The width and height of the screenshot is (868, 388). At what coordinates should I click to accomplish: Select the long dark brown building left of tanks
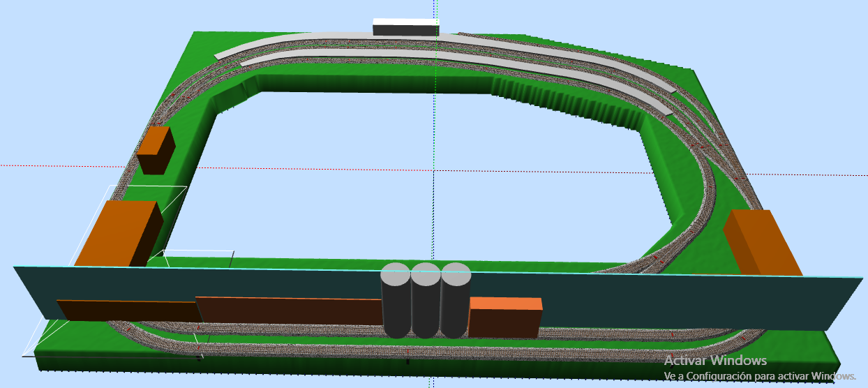tap(289, 311)
